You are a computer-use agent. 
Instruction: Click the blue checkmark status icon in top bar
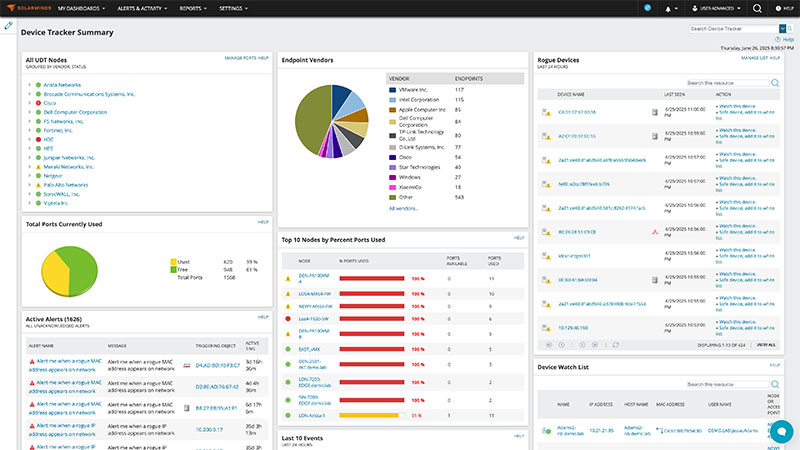click(x=647, y=8)
